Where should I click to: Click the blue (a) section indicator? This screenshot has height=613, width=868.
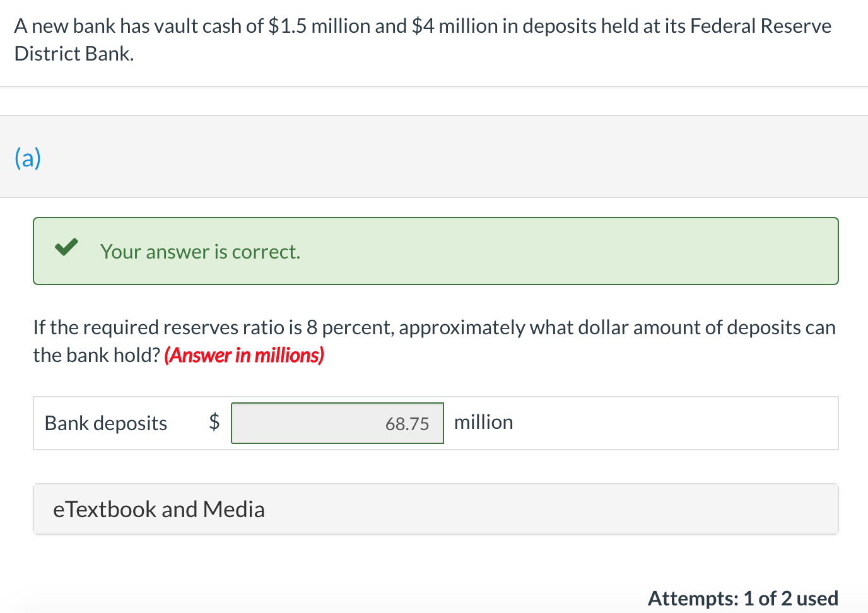pyautogui.click(x=27, y=158)
